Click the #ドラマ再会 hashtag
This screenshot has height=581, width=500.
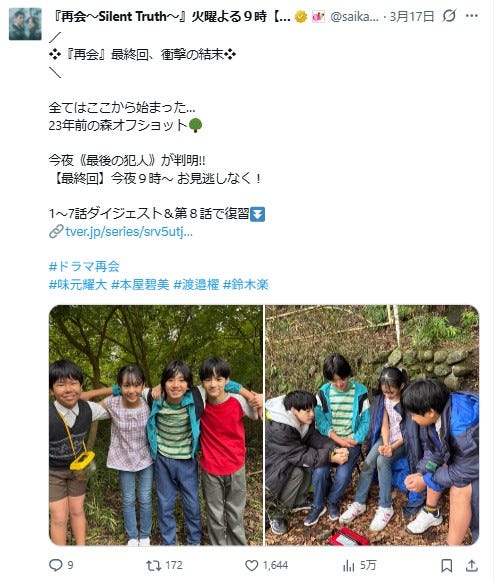point(84,266)
